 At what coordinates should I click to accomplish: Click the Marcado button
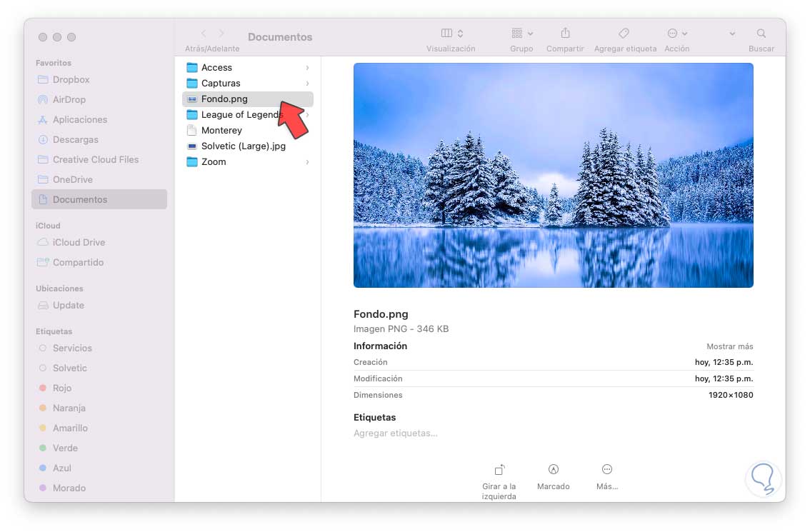pyautogui.click(x=554, y=477)
